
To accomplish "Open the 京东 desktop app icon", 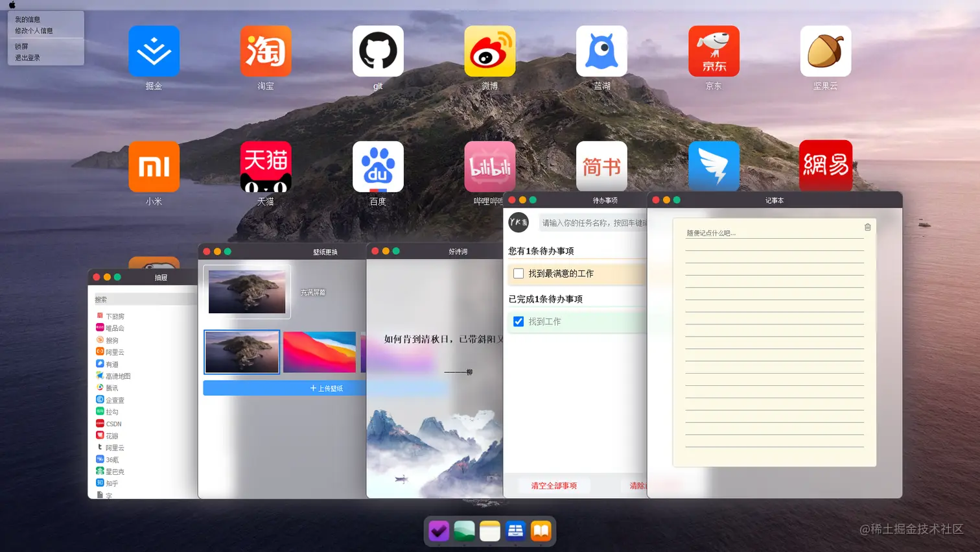I will (714, 51).
